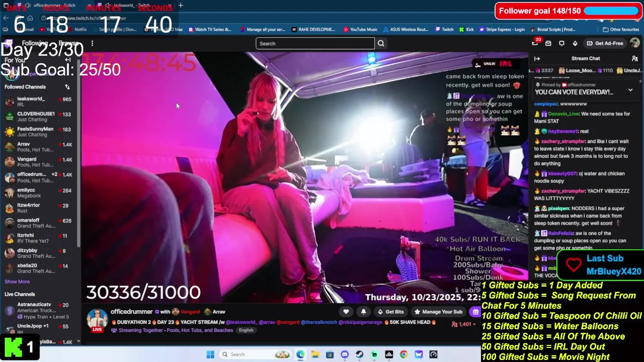Screen dimensions: 644x362
Task: Open the @therealknotch mention in title
Action: pos(318,322)
